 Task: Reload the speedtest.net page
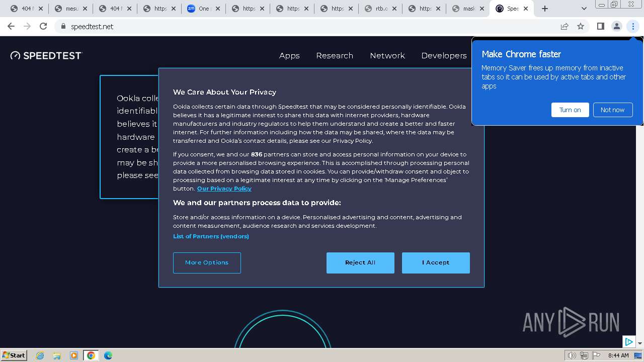(x=43, y=26)
